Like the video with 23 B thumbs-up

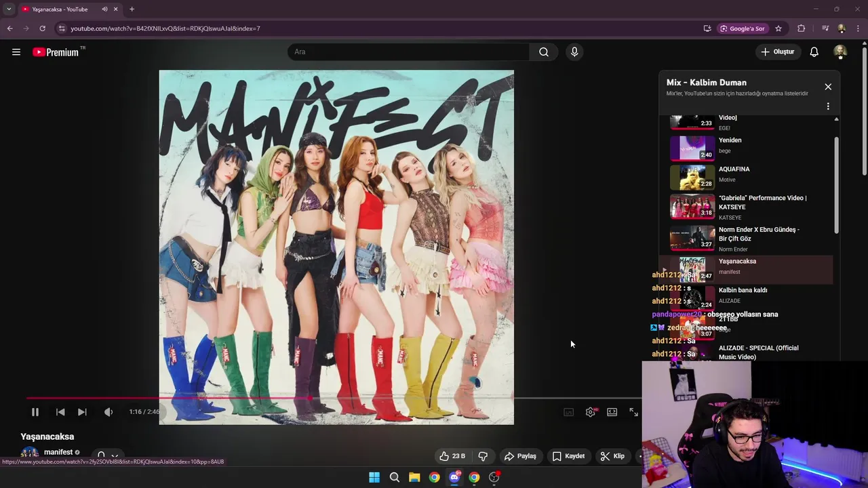point(452,456)
